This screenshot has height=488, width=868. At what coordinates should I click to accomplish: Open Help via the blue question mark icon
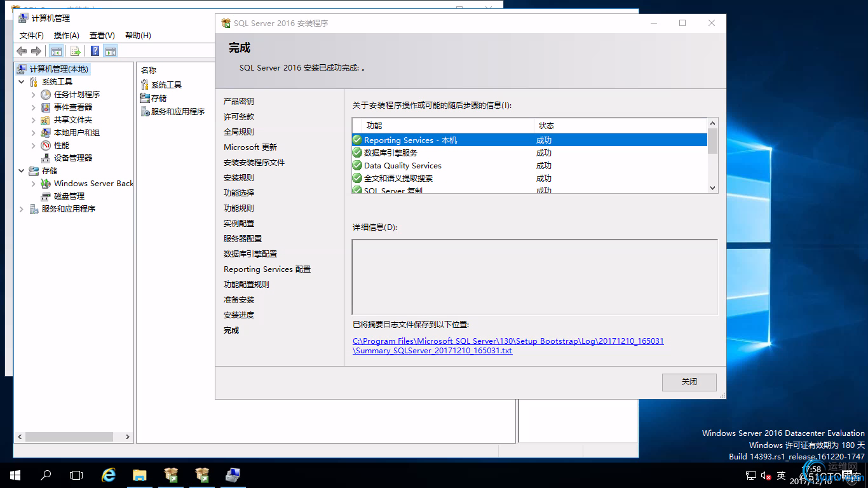click(x=95, y=51)
